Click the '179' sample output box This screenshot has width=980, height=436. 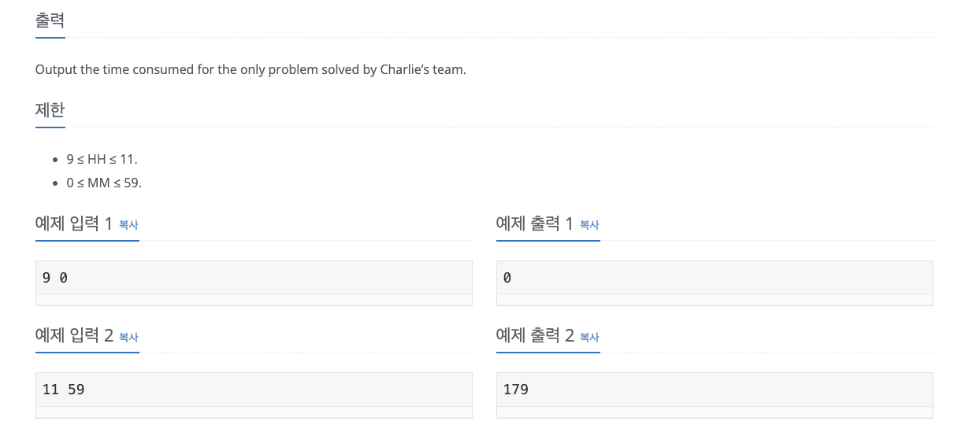pos(714,390)
